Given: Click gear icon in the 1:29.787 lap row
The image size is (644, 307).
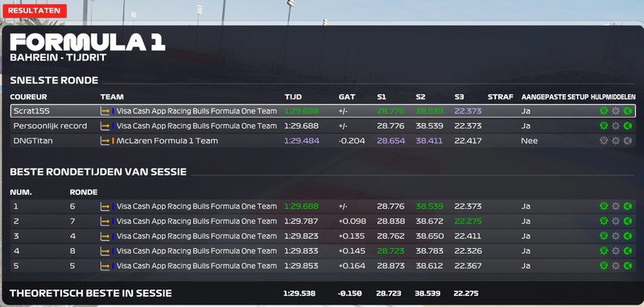Looking at the screenshot, I should coord(616,221).
